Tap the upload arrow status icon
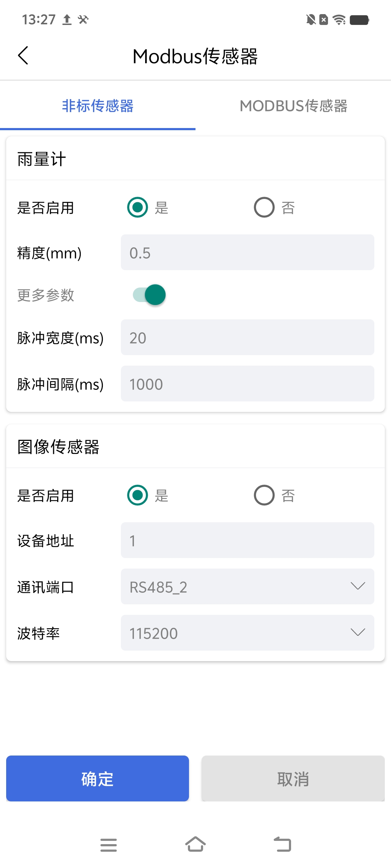 (67, 20)
